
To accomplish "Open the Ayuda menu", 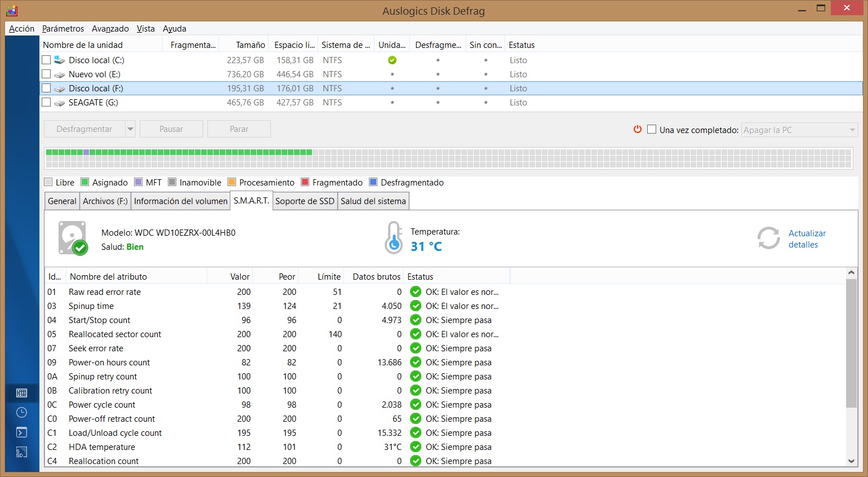I will coord(175,29).
